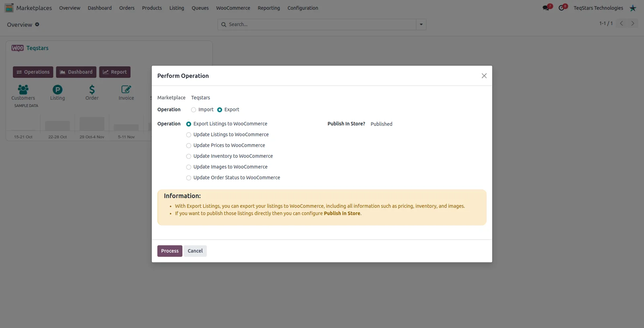Expand the search options dropdown arrow
Viewport: 644px width, 328px height.
click(421, 25)
